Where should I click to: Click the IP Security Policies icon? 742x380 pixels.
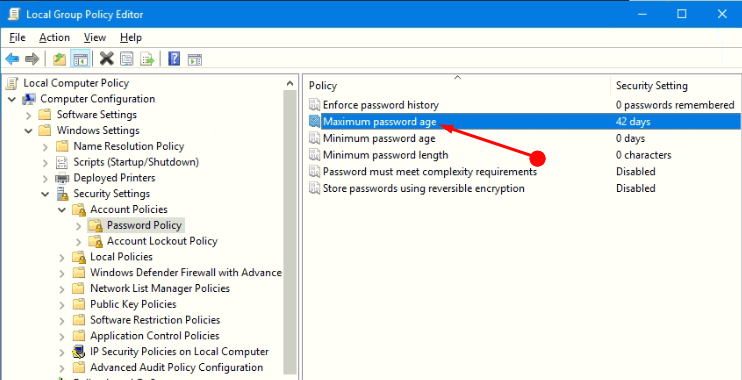point(79,352)
